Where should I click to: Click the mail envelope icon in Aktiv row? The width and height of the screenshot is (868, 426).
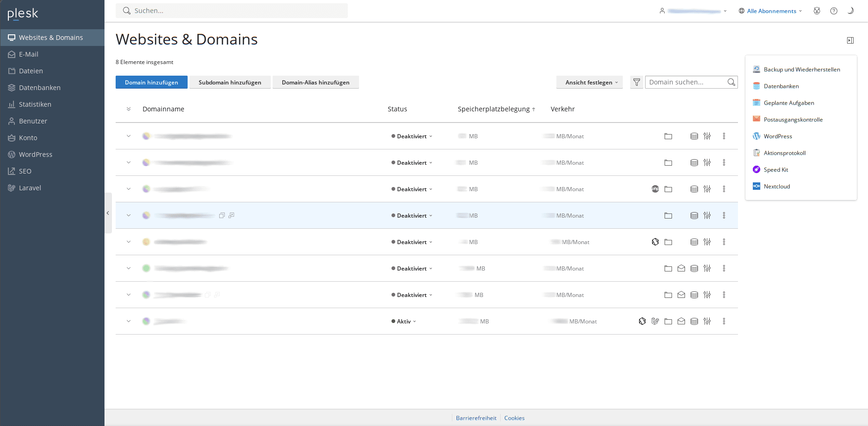pyautogui.click(x=681, y=321)
